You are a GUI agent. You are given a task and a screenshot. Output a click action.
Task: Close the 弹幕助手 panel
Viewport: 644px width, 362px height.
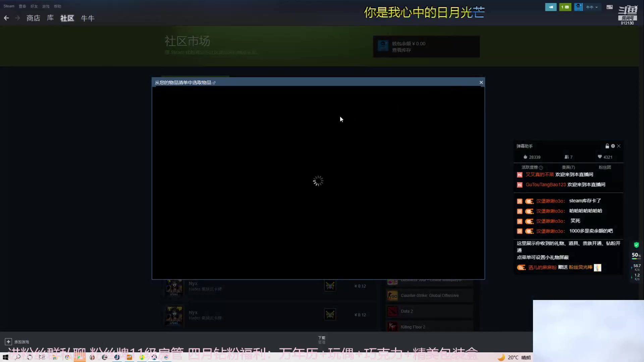(x=619, y=146)
